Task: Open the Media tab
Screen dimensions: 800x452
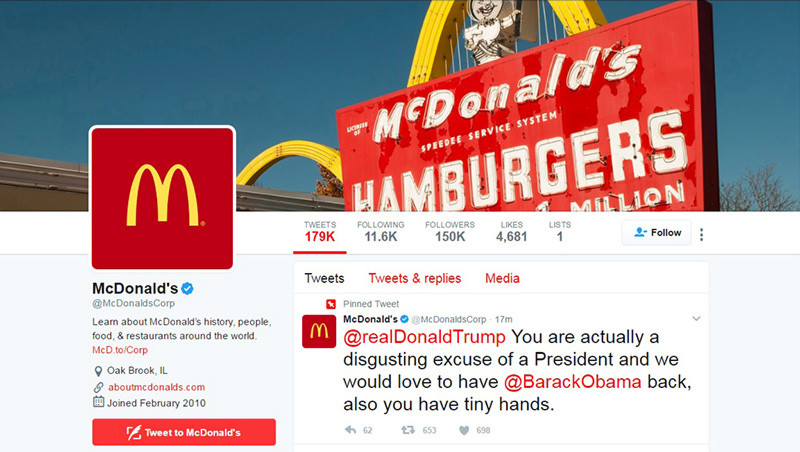Action: pos(502,278)
